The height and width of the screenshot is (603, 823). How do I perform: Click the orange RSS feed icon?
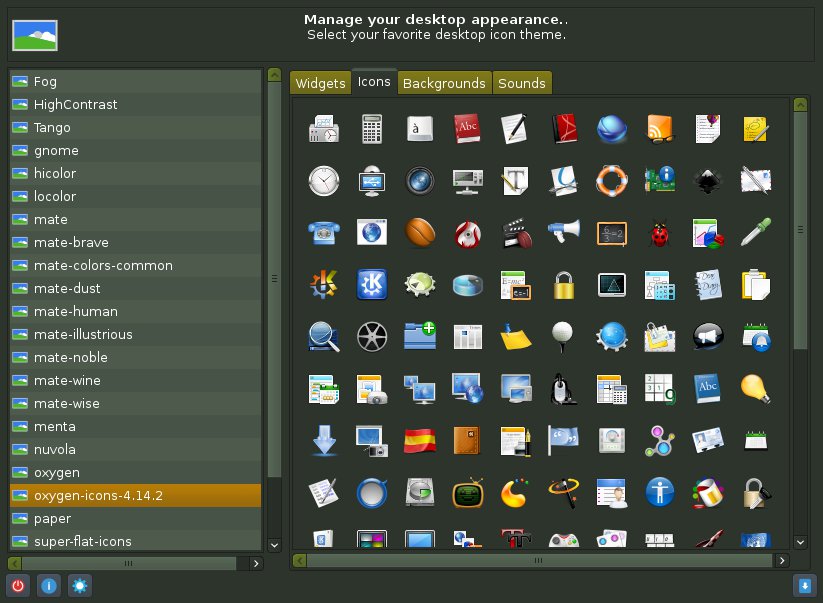coord(660,128)
